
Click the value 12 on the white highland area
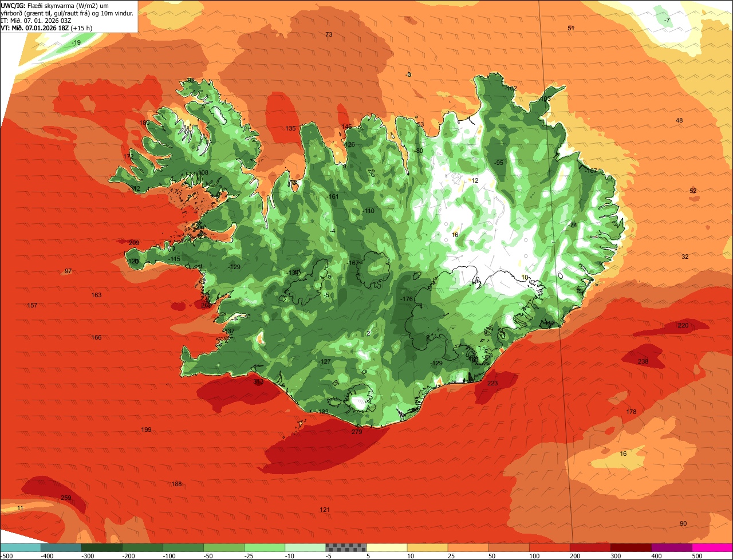(475, 181)
